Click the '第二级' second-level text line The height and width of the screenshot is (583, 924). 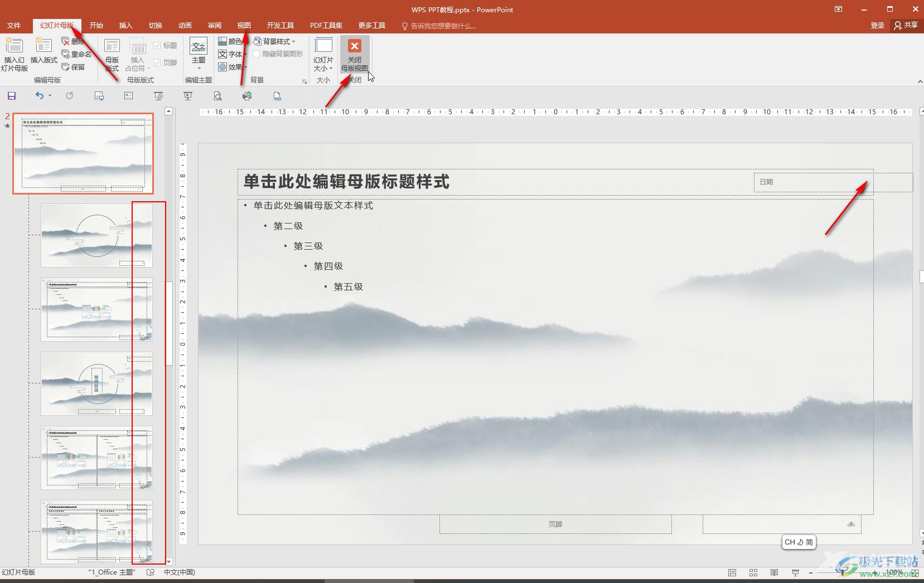point(288,226)
